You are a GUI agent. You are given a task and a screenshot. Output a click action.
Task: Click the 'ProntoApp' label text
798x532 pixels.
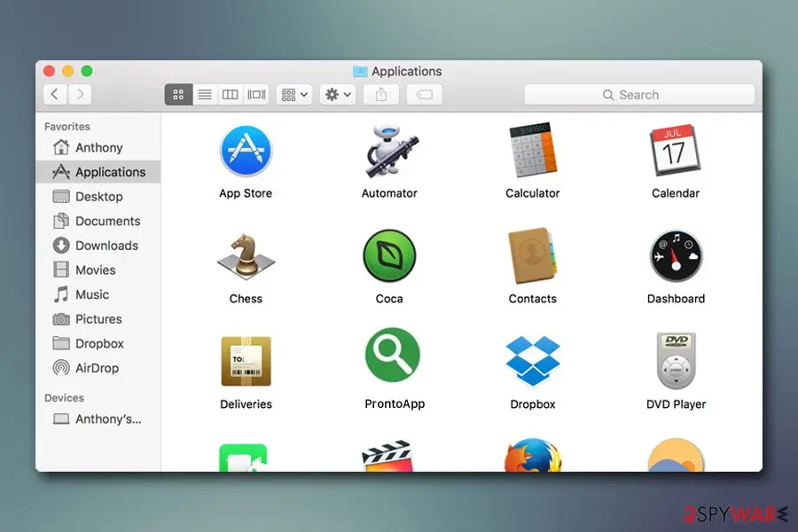pyautogui.click(x=395, y=404)
